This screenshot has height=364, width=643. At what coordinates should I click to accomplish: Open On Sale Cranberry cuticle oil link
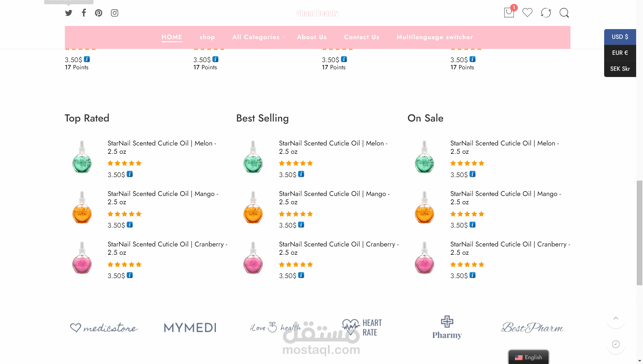click(510, 248)
